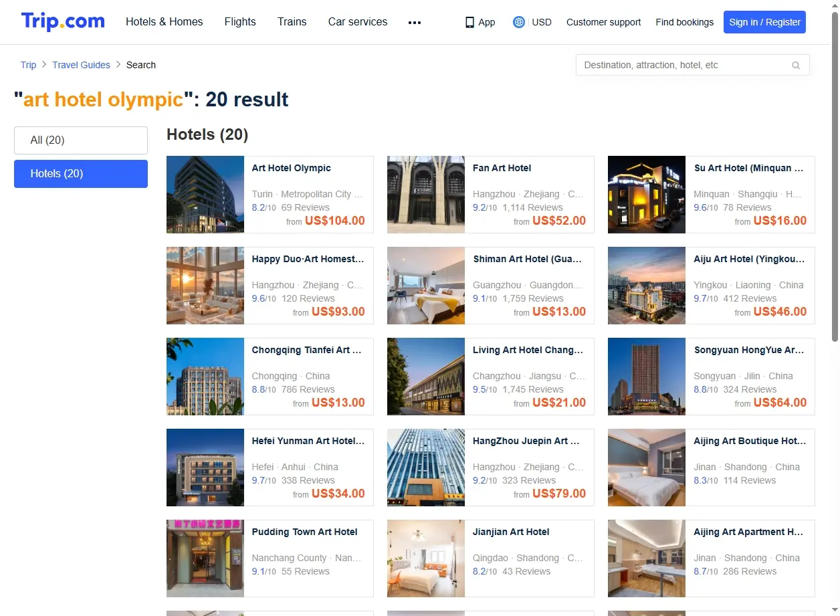
Task: Select the All (20) filter tab
Action: [81, 140]
